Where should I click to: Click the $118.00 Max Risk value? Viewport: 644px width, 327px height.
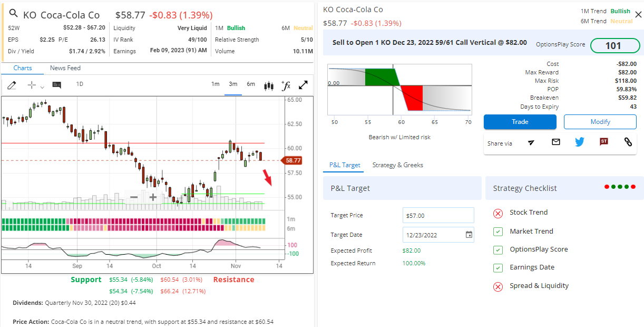pos(626,81)
